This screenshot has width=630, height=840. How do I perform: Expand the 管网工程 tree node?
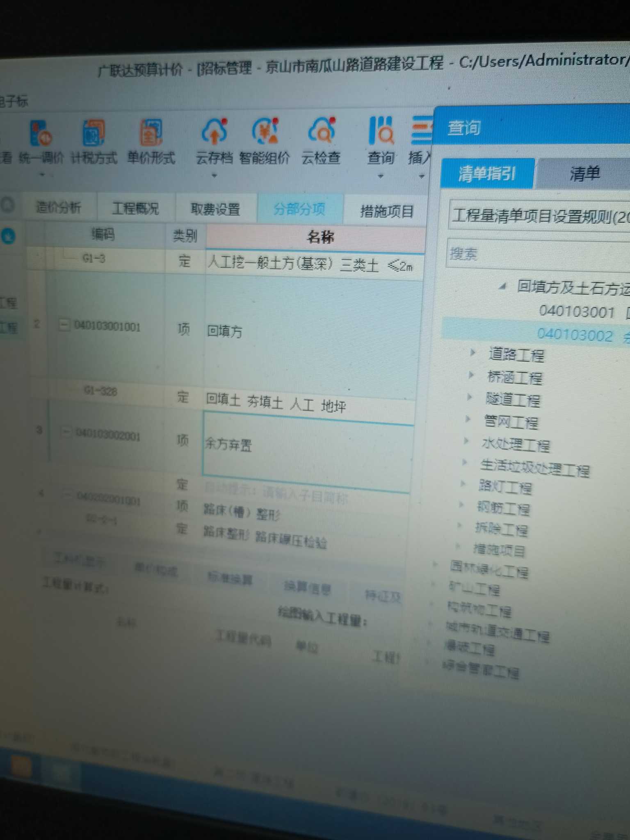[x=468, y=419]
